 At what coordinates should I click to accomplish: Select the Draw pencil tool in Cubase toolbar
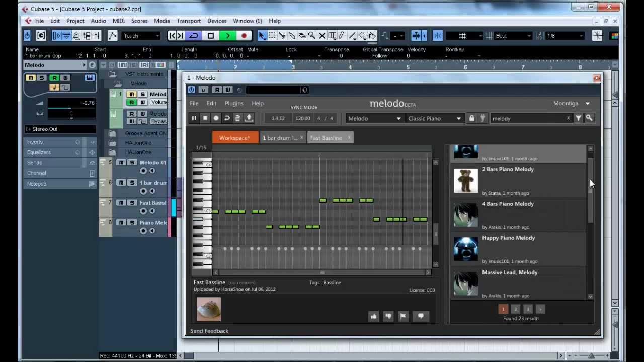pos(342,36)
